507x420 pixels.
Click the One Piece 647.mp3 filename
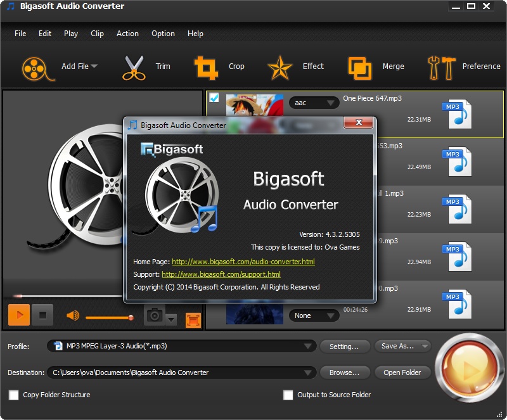[x=372, y=98]
